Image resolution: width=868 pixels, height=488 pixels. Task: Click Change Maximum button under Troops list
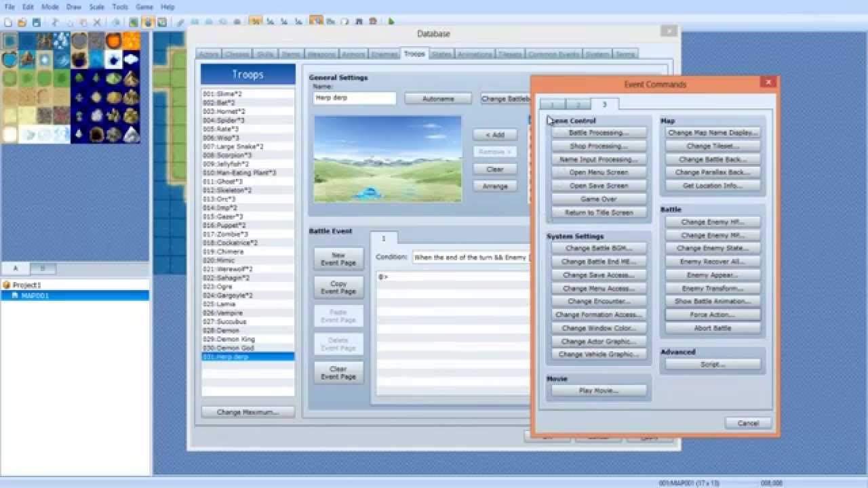pos(248,412)
